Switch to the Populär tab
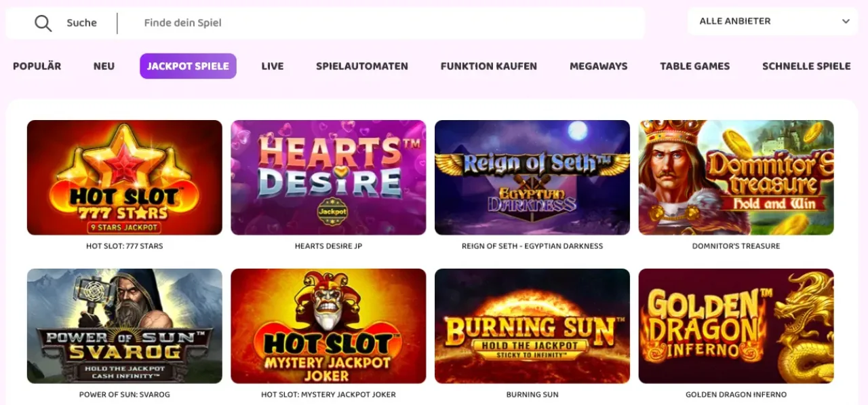 click(x=37, y=66)
